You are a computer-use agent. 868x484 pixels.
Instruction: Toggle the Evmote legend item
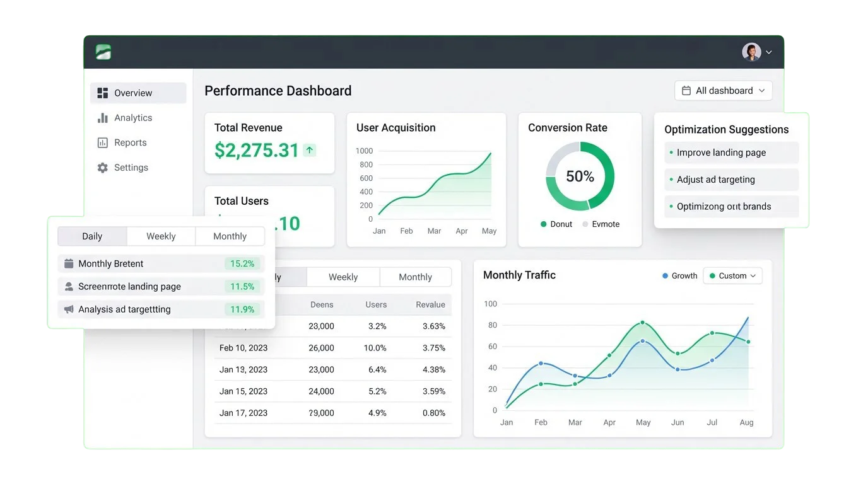coord(600,224)
